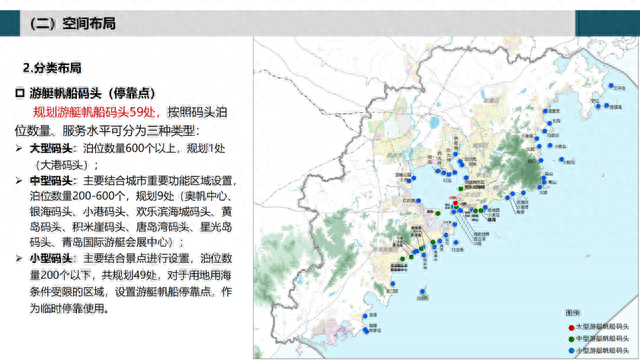The height and width of the screenshot is (360, 640).
Task: Click the arrow bullet before 中型码头
Action: pyautogui.click(x=19, y=180)
